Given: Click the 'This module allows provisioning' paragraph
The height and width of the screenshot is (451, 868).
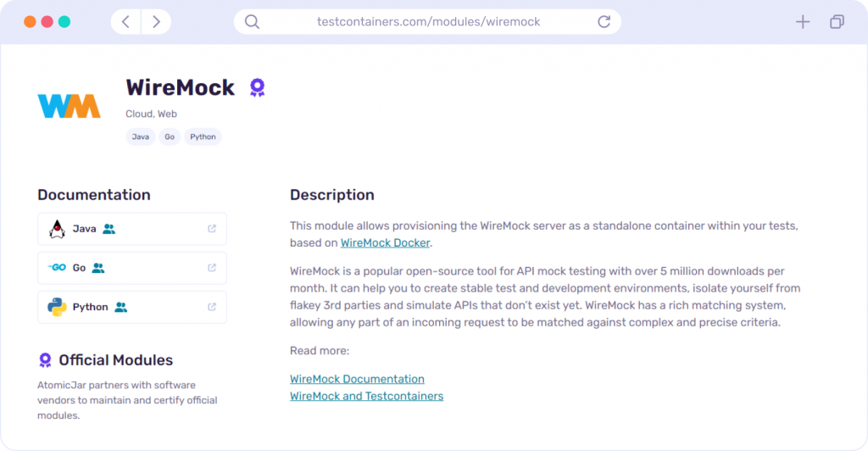Looking at the screenshot, I should (544, 234).
